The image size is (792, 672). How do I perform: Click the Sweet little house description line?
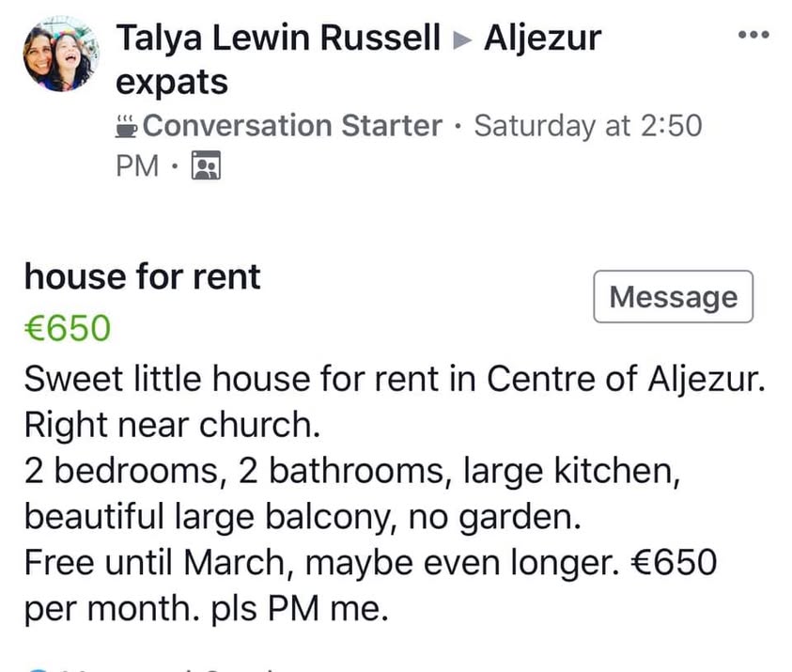click(395, 379)
